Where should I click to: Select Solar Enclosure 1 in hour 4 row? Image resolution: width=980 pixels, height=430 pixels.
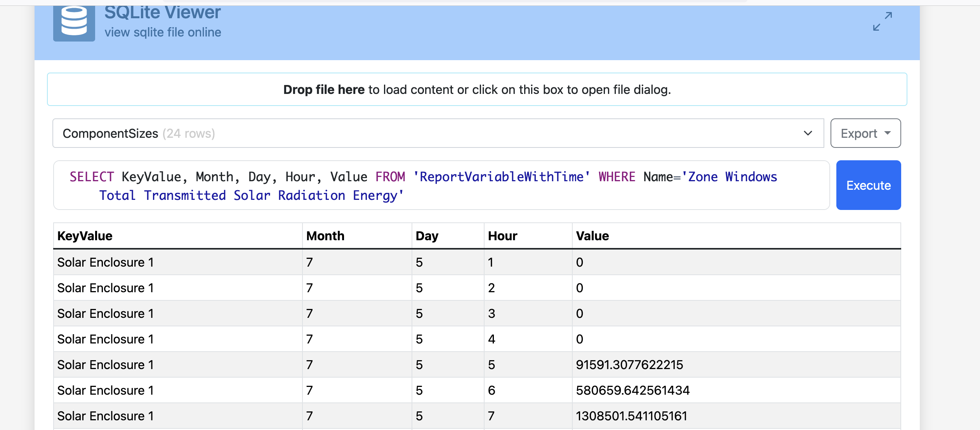coord(178,339)
